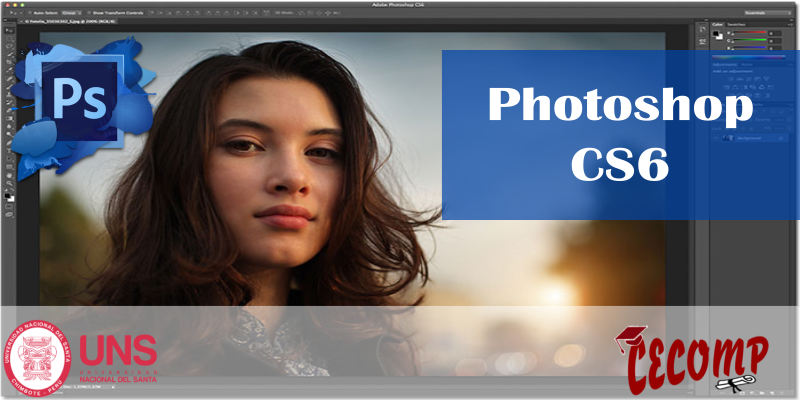The height and width of the screenshot is (400, 800).
Task: Select the Hand tool
Action: point(9,176)
